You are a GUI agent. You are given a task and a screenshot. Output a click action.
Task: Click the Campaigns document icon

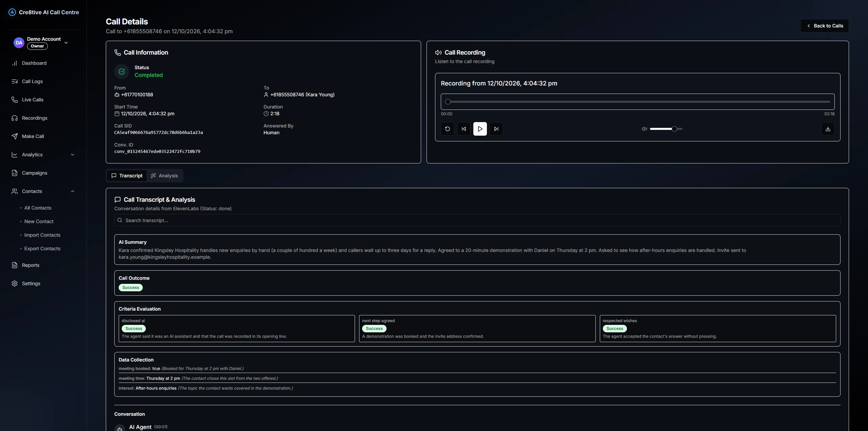15,173
